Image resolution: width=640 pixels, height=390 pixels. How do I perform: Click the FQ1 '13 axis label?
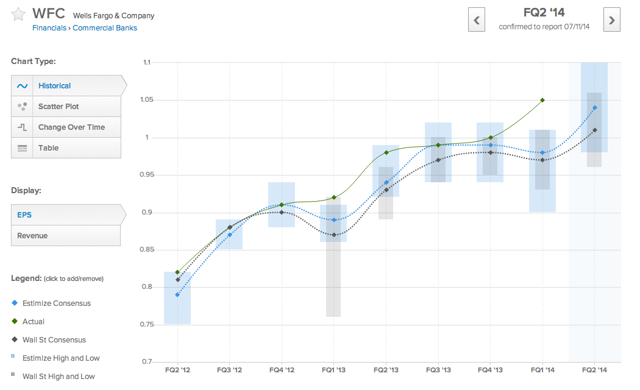click(x=333, y=370)
